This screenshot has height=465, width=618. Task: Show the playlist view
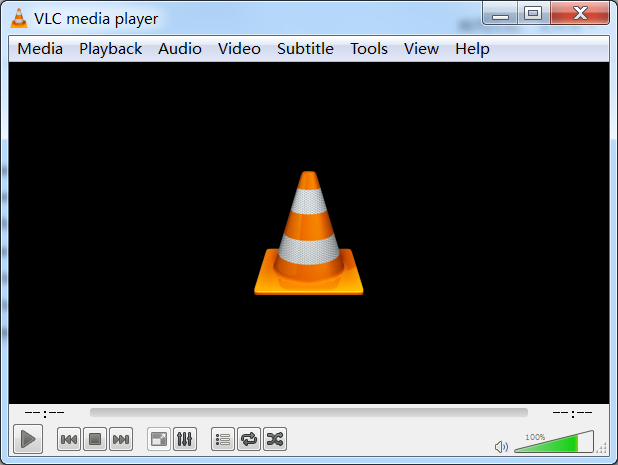click(x=223, y=439)
